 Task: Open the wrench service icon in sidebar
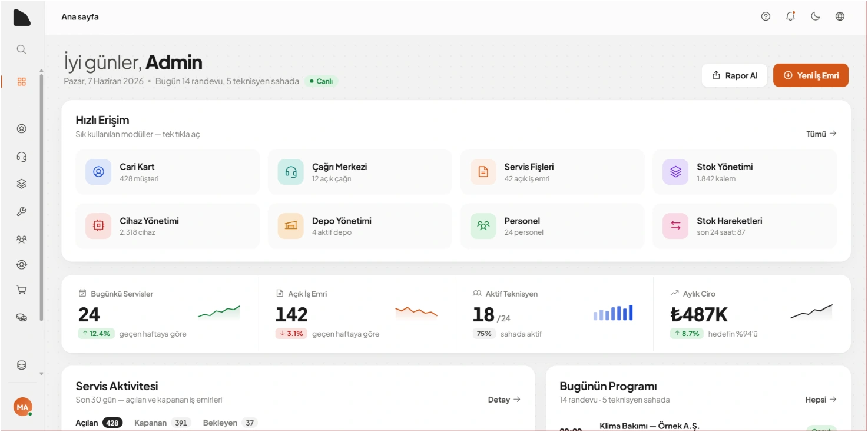pos(21,212)
